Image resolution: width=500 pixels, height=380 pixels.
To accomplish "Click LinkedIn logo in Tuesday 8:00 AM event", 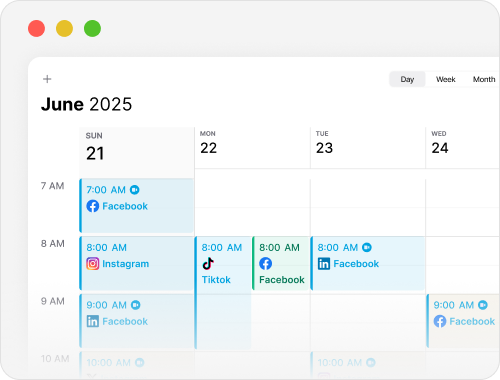I will tap(324, 264).
